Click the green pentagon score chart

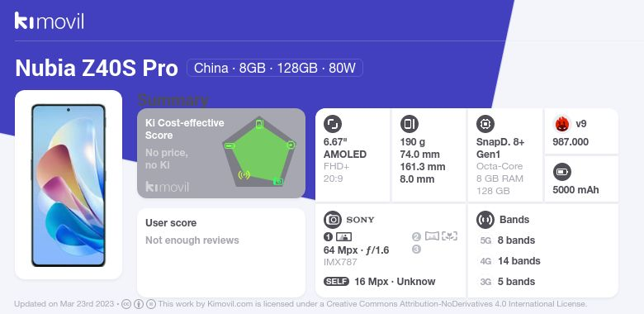coord(259,151)
